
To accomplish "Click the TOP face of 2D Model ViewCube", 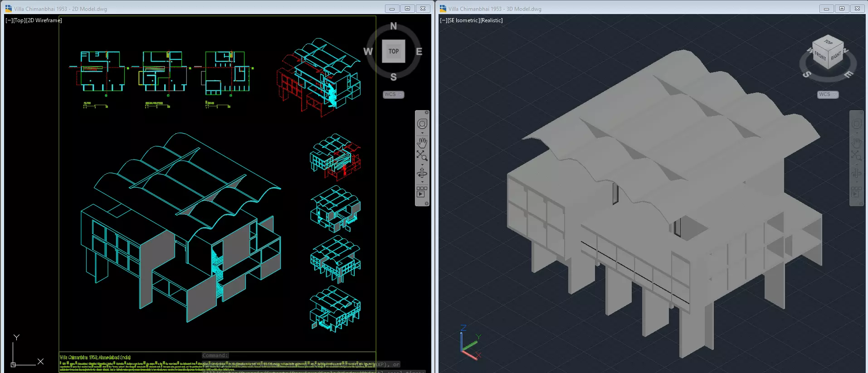I will (393, 51).
